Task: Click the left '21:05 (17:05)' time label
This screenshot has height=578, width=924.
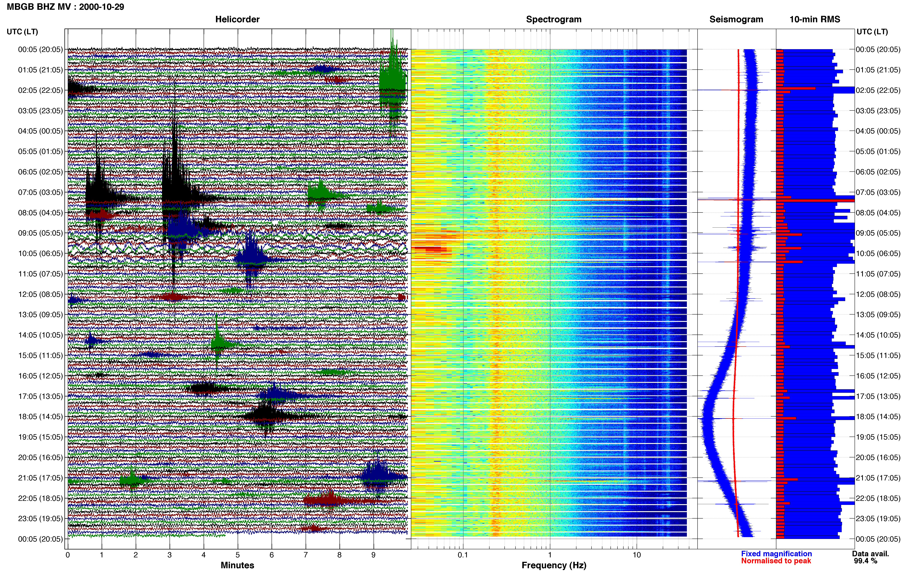Action: (40, 478)
